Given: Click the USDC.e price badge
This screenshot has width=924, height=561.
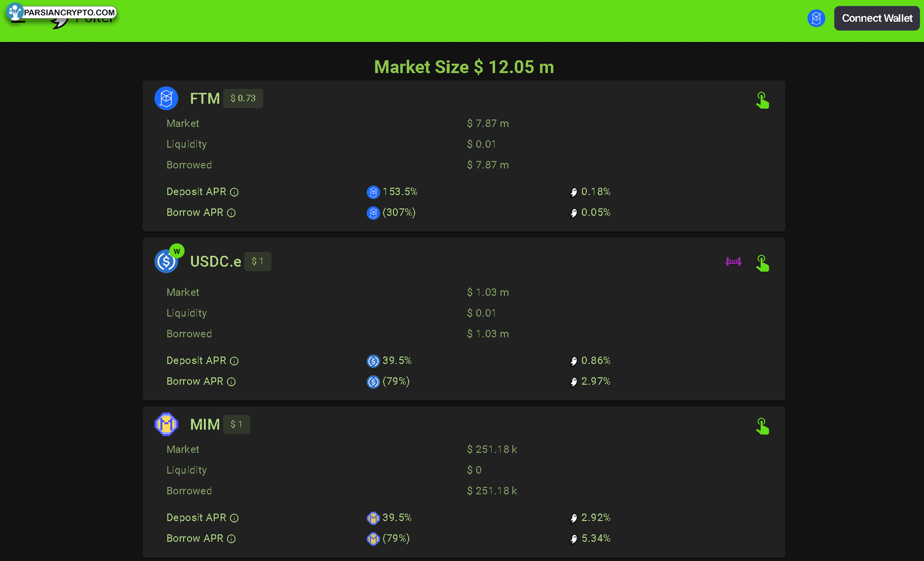Looking at the screenshot, I should (258, 261).
